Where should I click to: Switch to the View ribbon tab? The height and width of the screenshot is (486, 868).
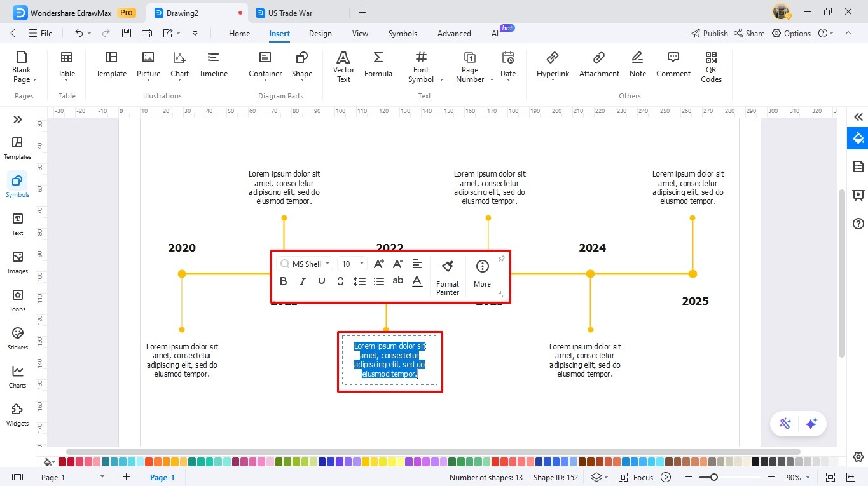click(360, 34)
